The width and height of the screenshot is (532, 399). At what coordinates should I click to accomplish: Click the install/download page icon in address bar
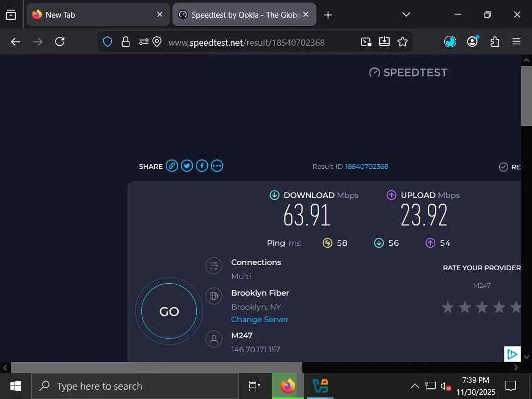click(384, 42)
